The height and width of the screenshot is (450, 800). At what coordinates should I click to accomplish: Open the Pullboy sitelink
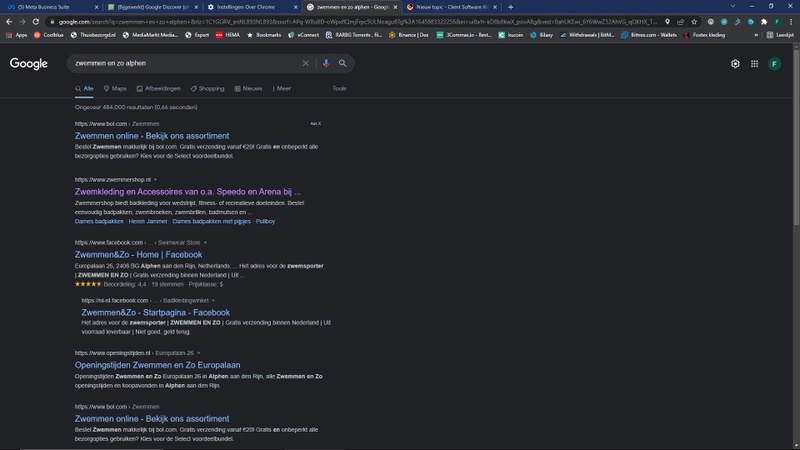(265, 221)
